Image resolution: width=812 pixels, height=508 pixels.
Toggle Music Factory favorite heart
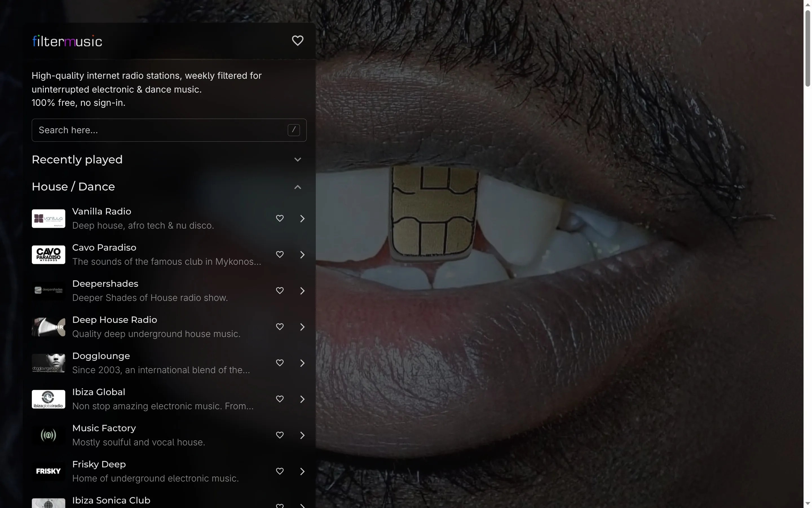[x=279, y=435]
